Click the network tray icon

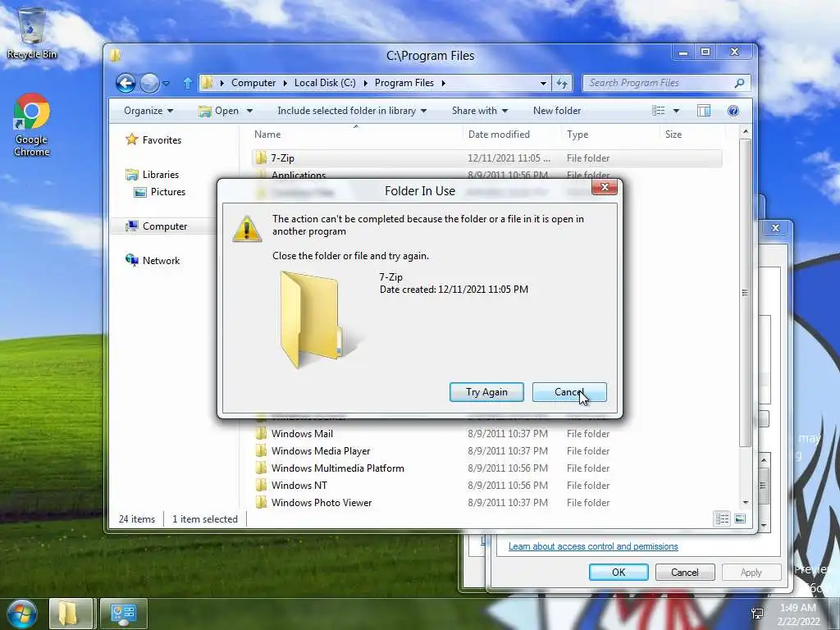click(757, 614)
